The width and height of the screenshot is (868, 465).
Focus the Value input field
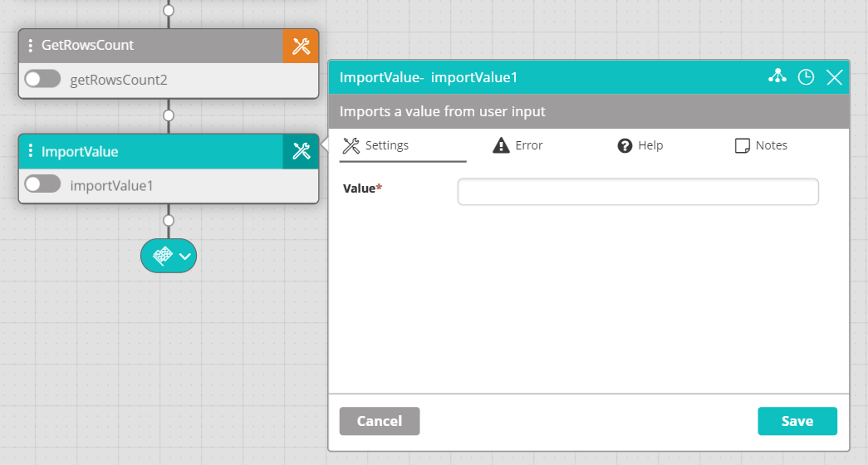637,192
